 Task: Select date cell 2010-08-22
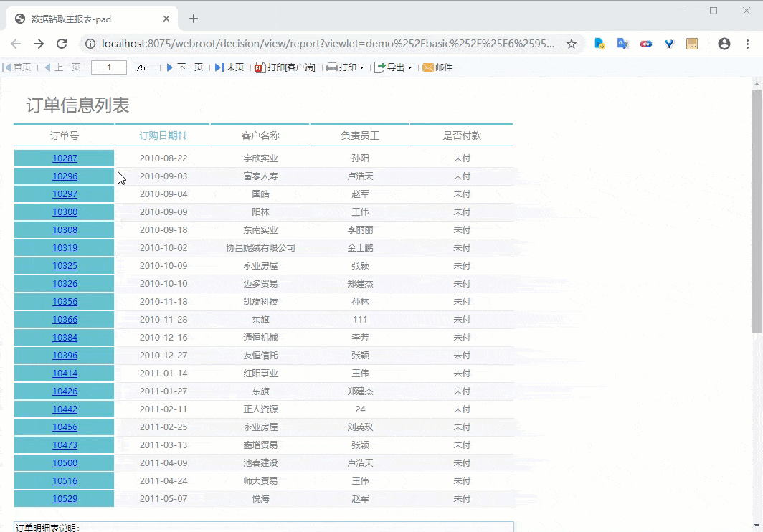click(x=163, y=158)
